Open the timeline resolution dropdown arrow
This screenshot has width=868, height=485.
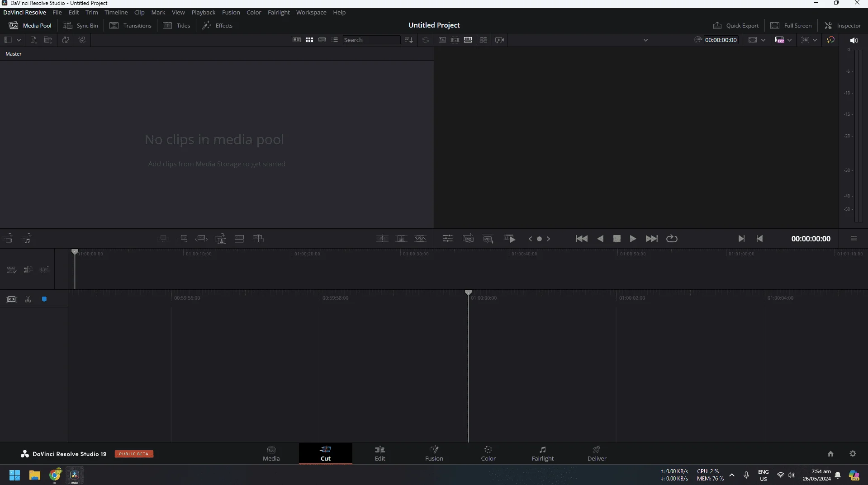tap(815, 40)
